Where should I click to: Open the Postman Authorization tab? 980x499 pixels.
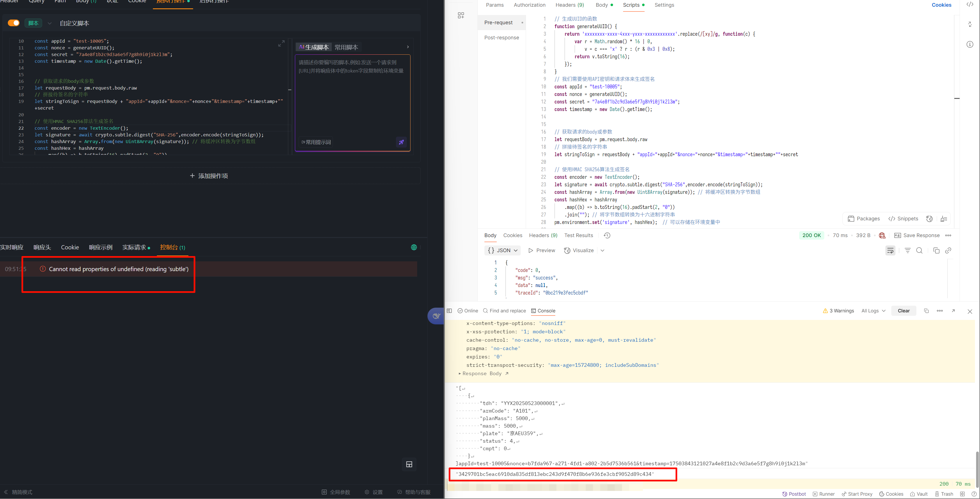(x=529, y=5)
